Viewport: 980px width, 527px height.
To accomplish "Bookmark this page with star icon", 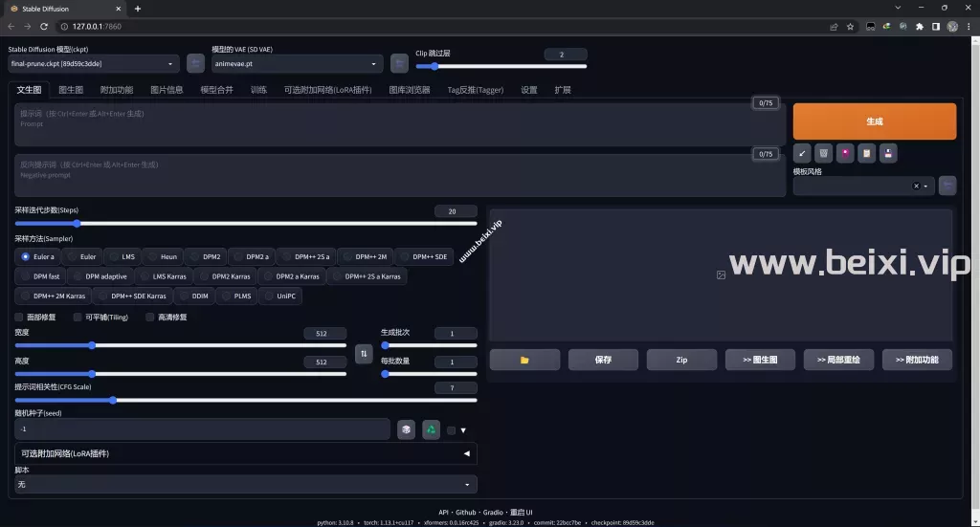I will pyautogui.click(x=850, y=26).
